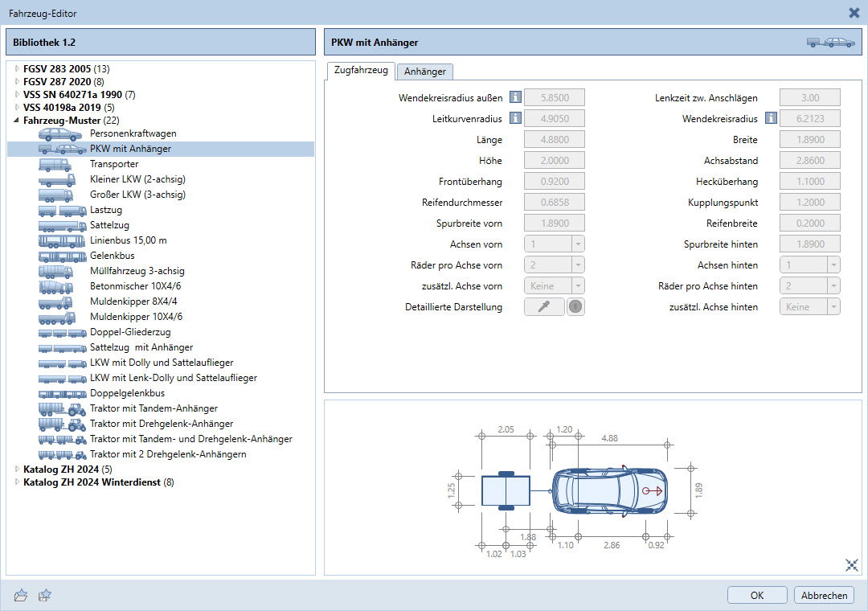Expand the FGSV 283 2005 library

coord(17,68)
